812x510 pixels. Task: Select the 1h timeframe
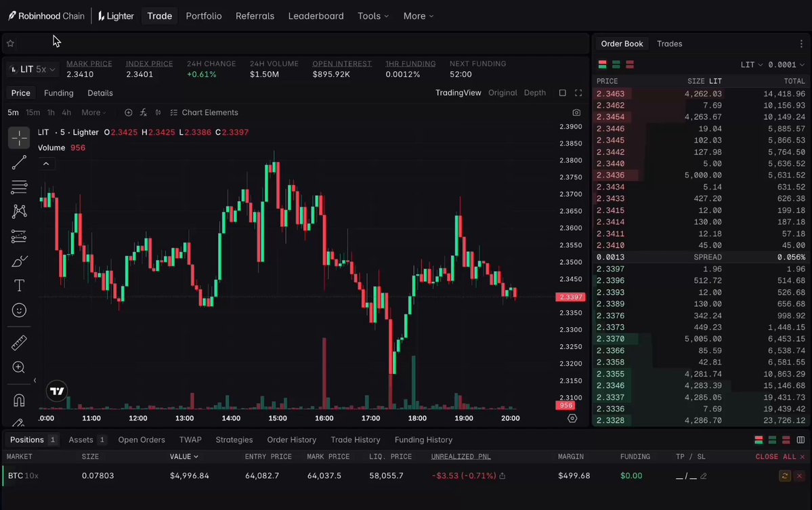click(51, 112)
